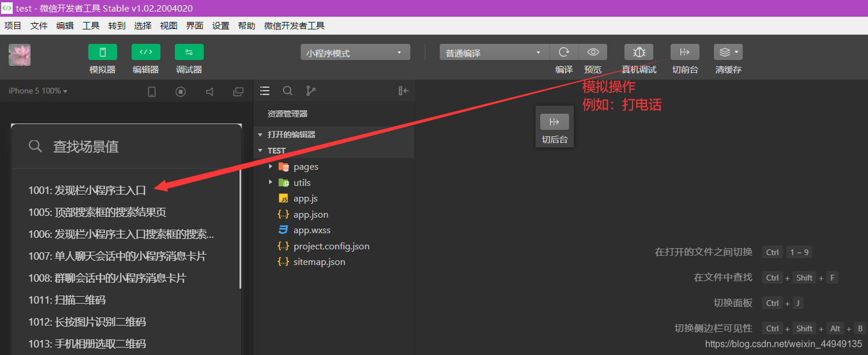Open the 项目 menu
Screen dimensions: 868x355
click(x=13, y=25)
